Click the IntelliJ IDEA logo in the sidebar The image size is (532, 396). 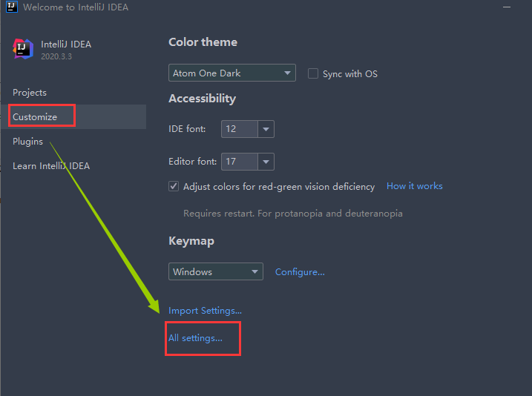[x=23, y=49]
